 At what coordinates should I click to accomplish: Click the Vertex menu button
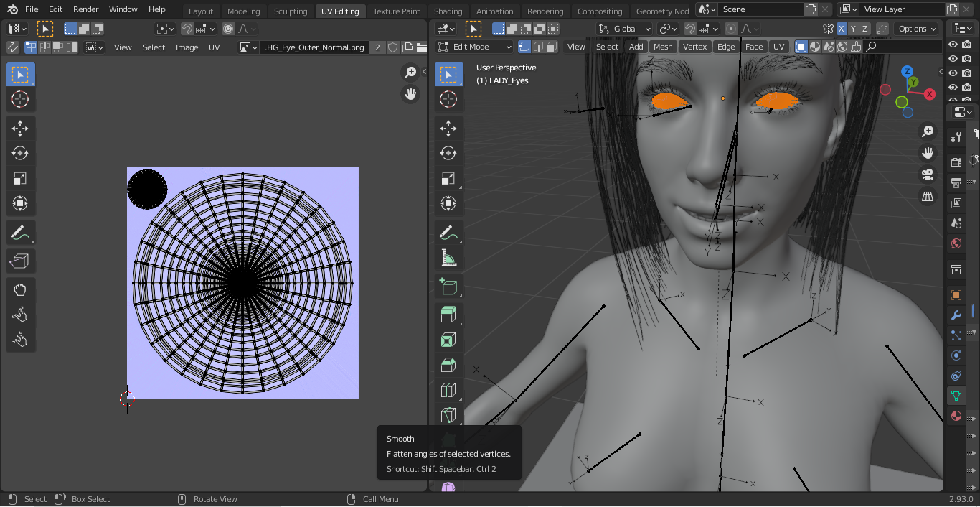click(694, 47)
